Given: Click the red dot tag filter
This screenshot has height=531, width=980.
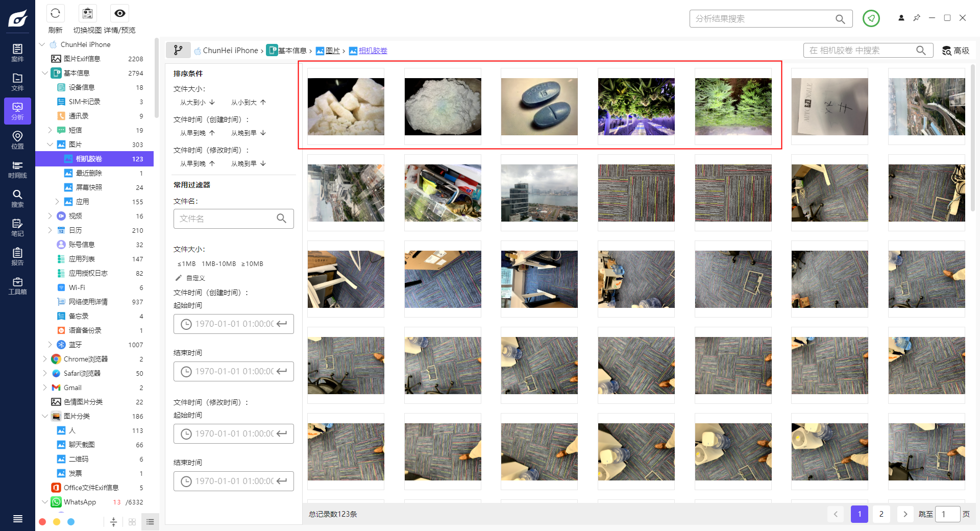Looking at the screenshot, I should [42, 522].
